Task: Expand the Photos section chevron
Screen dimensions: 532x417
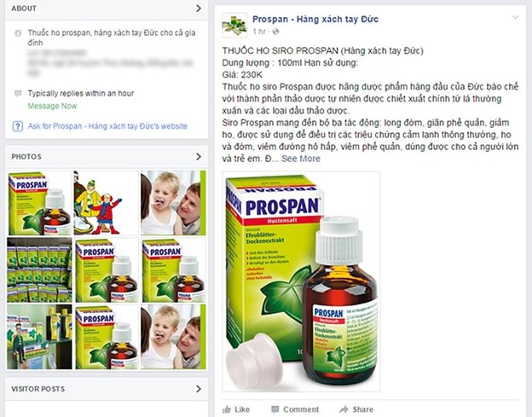Action: [199, 156]
